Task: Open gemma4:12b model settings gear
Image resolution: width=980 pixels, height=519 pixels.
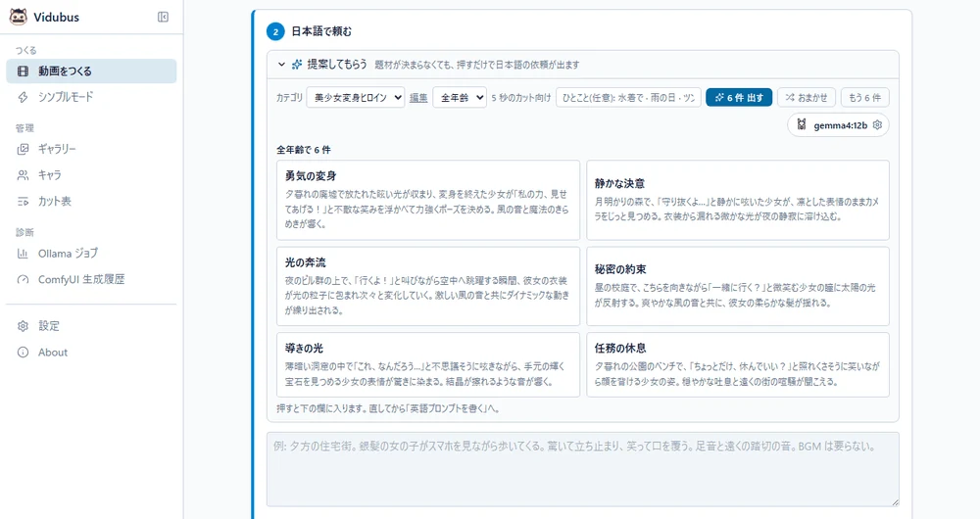Action: click(877, 125)
